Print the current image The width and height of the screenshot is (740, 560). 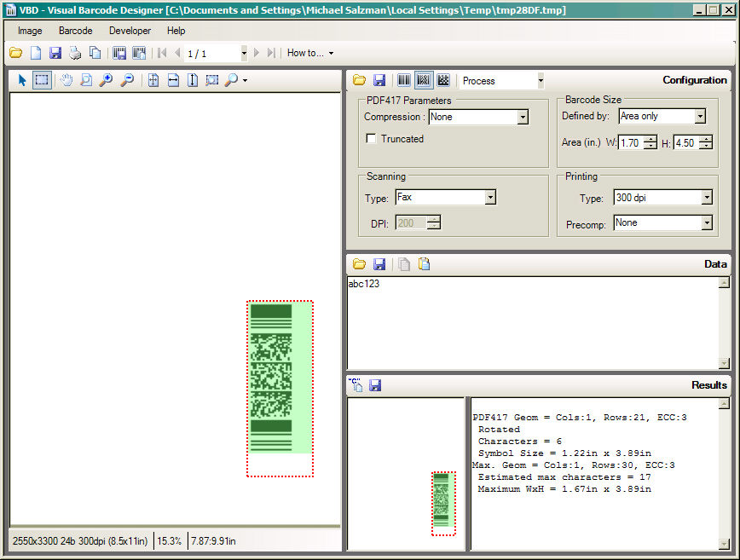tap(75, 53)
